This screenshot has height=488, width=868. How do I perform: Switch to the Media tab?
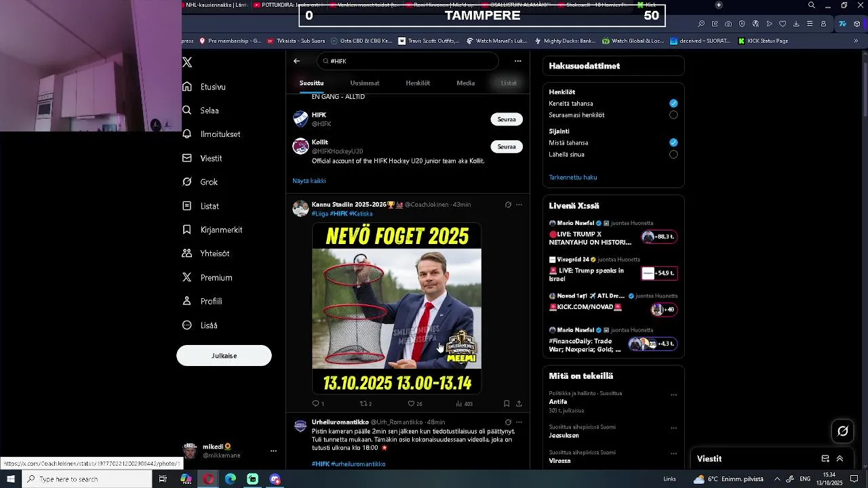pyautogui.click(x=465, y=83)
